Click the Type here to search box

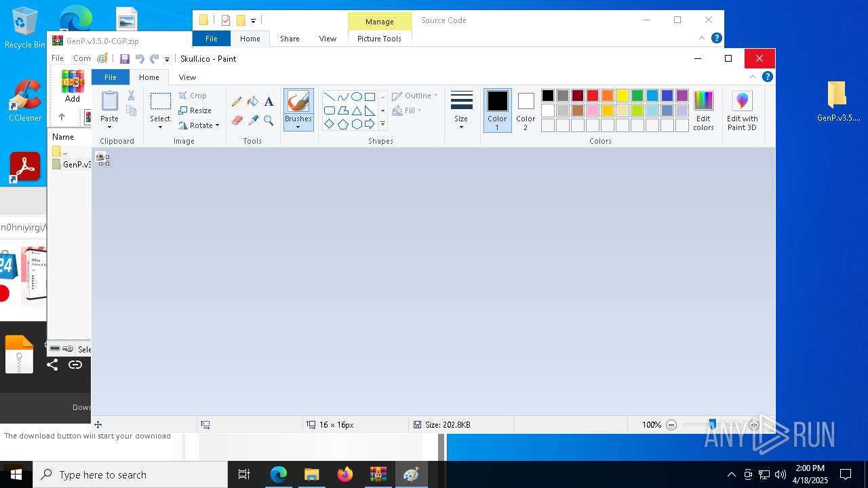130,474
